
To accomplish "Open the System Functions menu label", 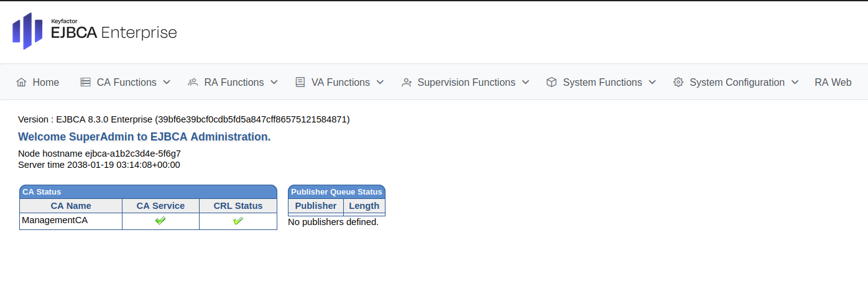I will tap(602, 82).
